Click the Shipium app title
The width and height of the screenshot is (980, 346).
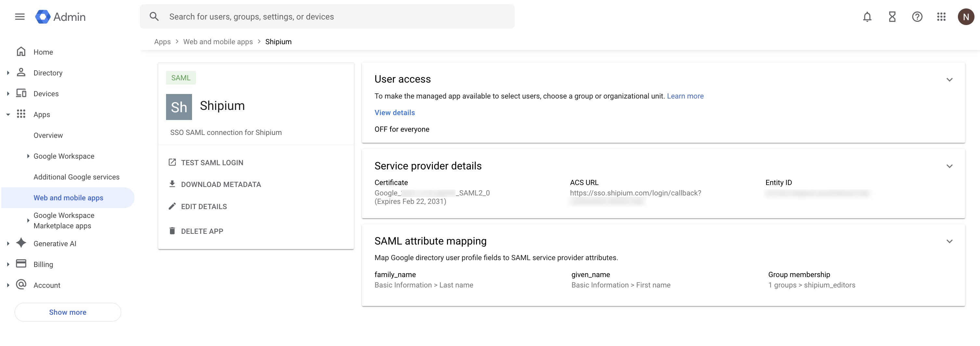222,105
